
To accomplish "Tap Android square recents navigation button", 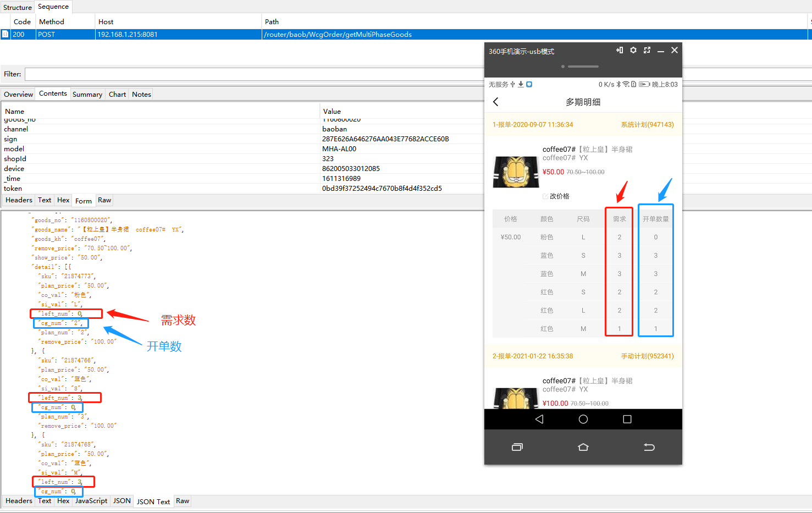I will (627, 419).
